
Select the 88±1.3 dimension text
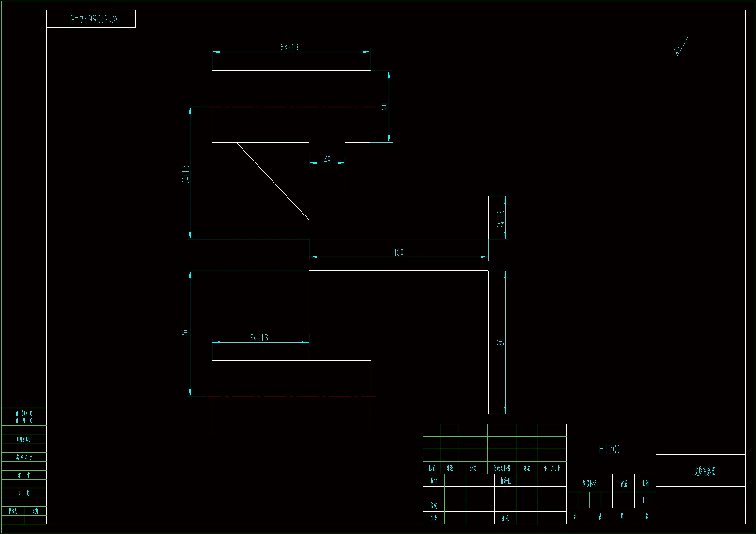(289, 47)
